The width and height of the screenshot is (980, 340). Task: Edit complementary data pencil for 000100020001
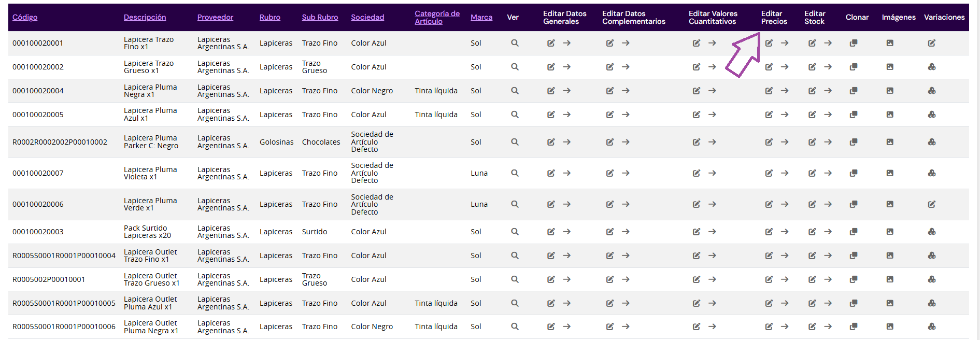[610, 43]
